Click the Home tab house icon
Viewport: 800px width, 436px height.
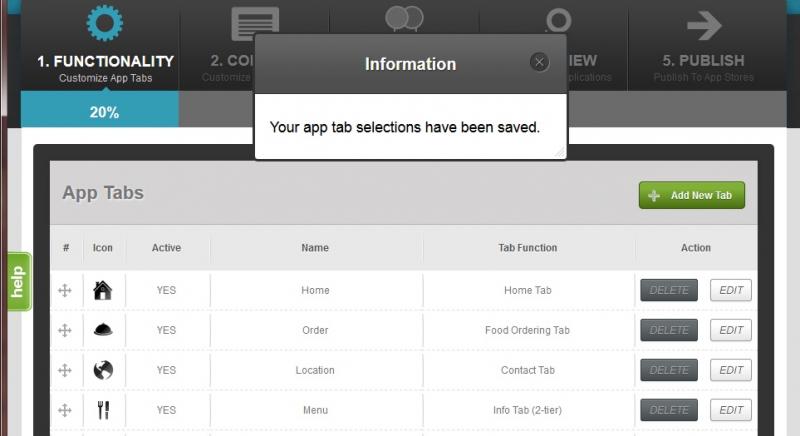[103, 290]
